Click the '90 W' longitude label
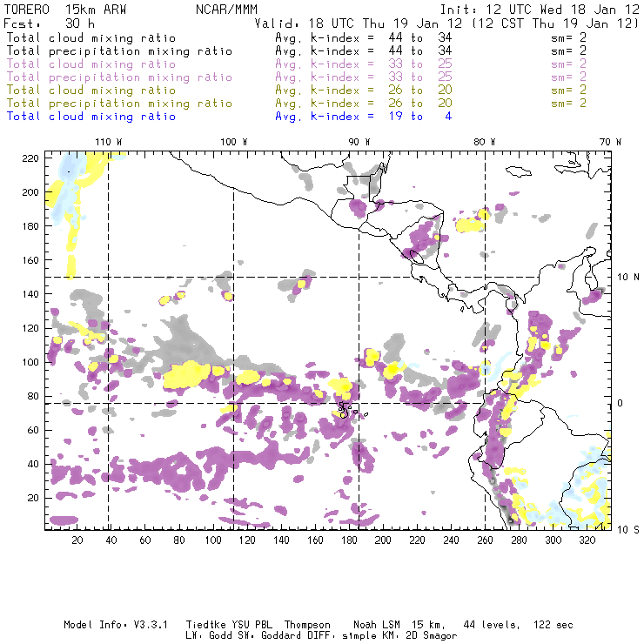The height and width of the screenshot is (644, 644). click(x=359, y=142)
